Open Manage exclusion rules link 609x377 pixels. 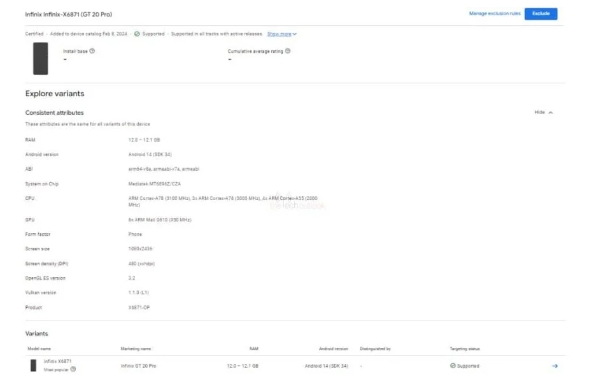click(494, 14)
